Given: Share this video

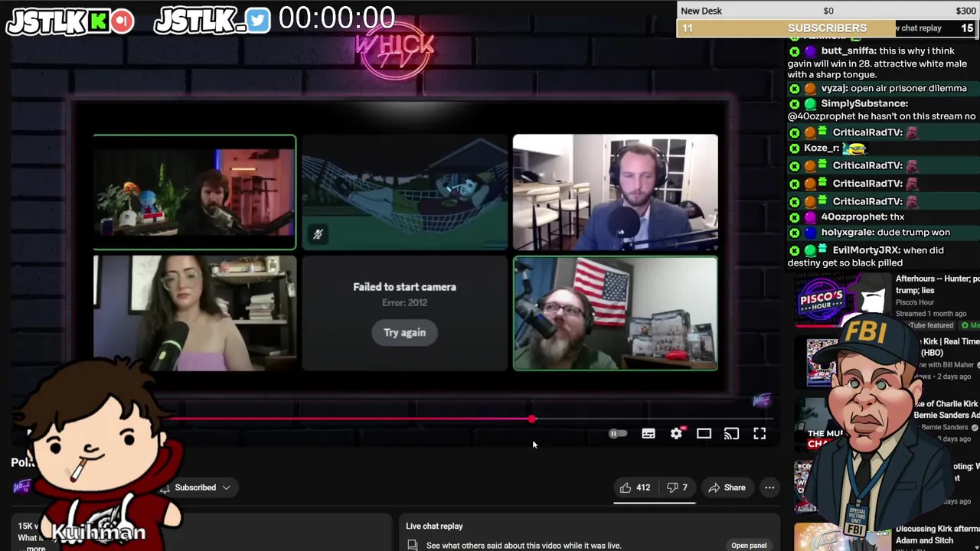Looking at the screenshot, I should (x=727, y=487).
